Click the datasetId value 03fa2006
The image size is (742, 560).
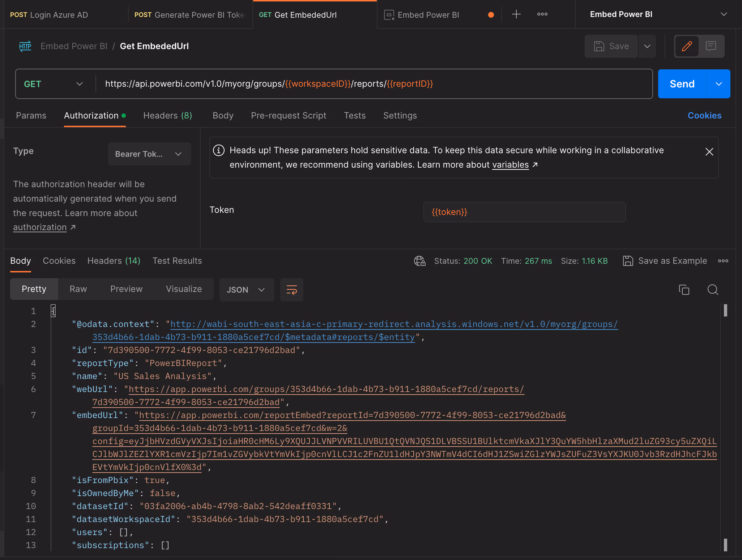(238, 506)
